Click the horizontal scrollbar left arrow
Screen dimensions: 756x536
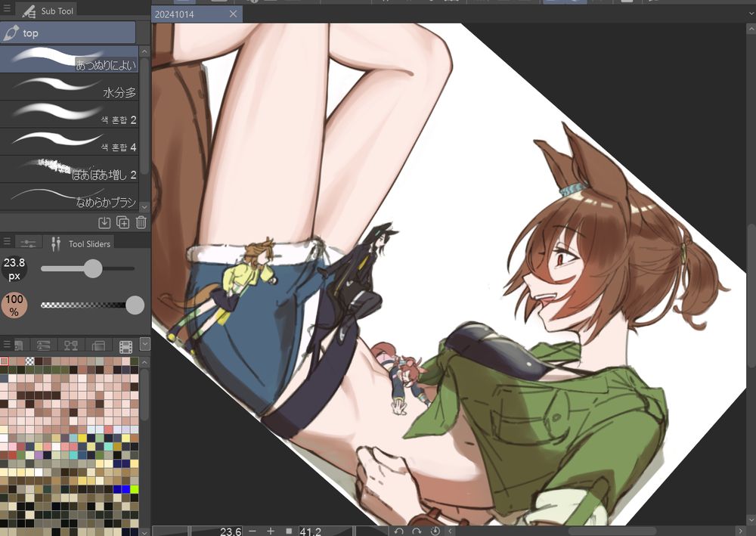451,531
